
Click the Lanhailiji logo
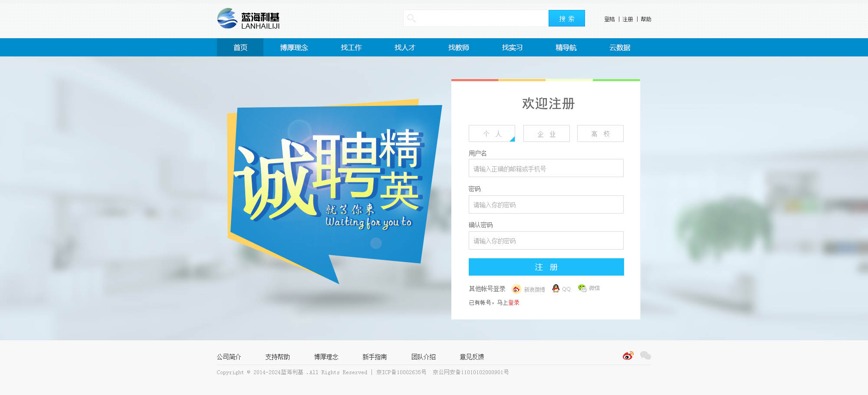[x=249, y=19]
